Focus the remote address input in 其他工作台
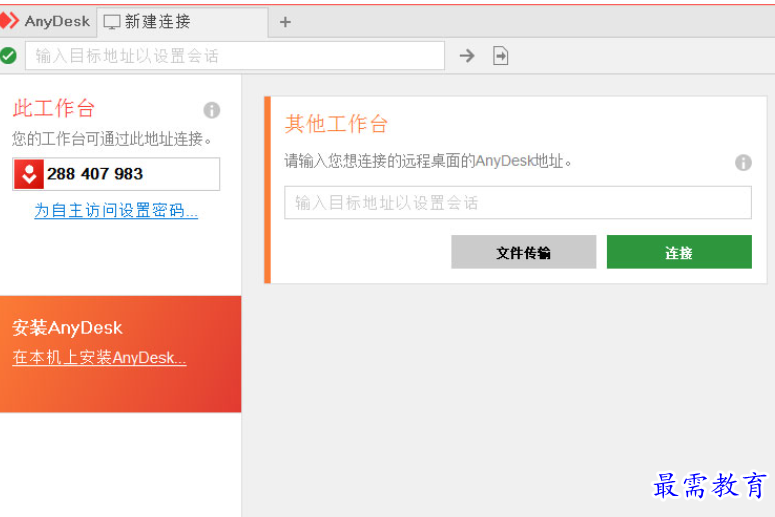Viewport: 775px width, 517px height. pyautogui.click(x=518, y=203)
